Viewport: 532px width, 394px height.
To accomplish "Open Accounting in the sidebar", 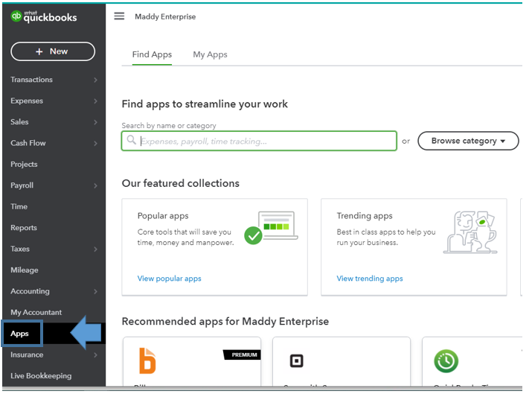I will click(x=30, y=291).
